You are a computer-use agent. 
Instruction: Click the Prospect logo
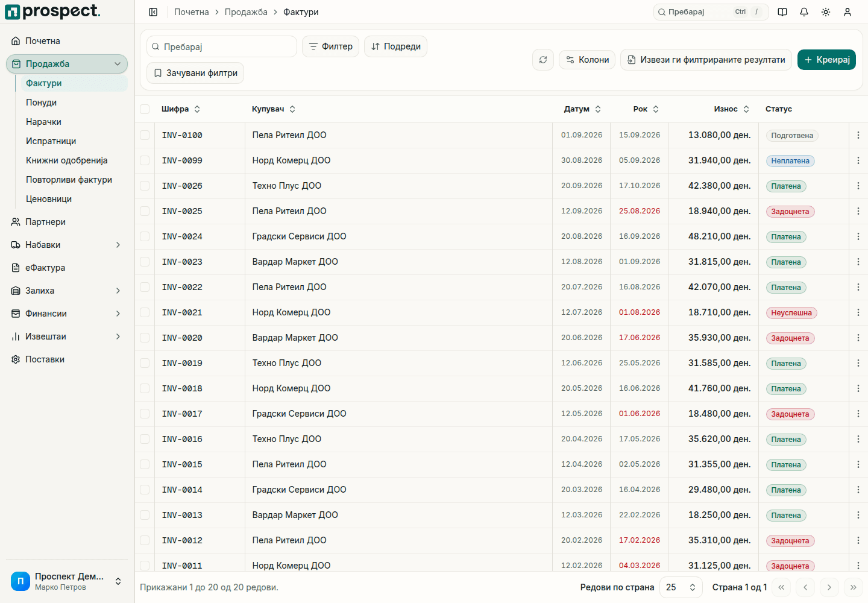53,11
